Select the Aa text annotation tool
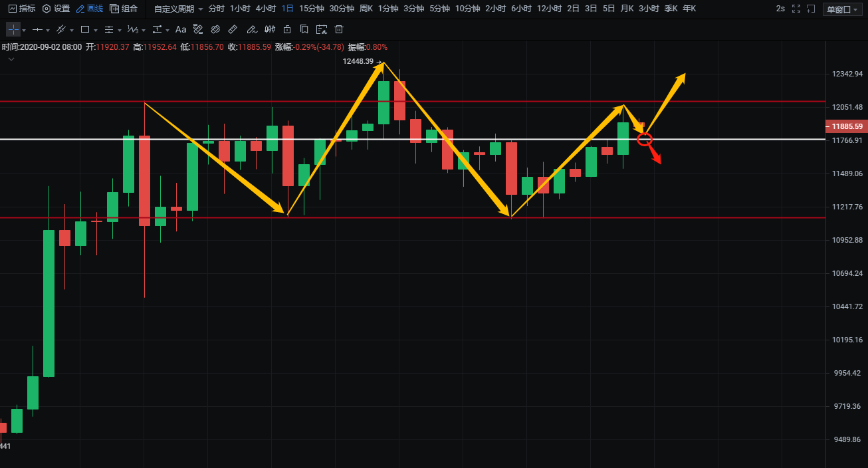 tap(181, 30)
